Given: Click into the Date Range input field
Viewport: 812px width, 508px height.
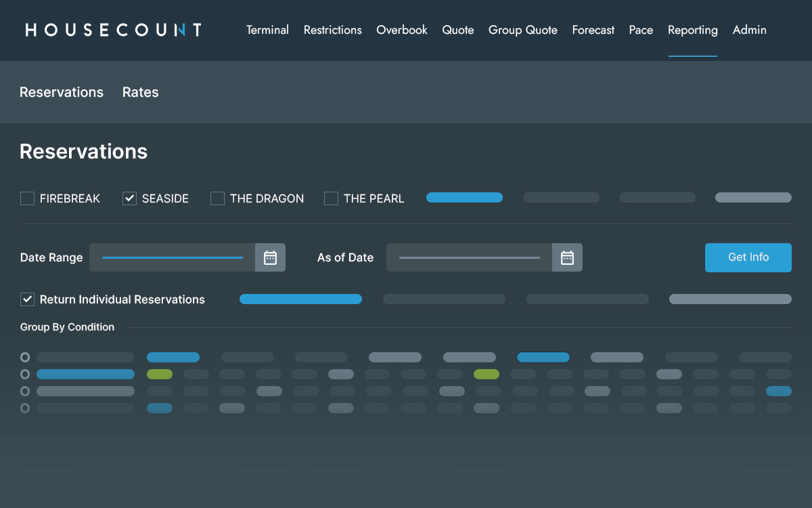Looking at the screenshot, I should (172, 257).
